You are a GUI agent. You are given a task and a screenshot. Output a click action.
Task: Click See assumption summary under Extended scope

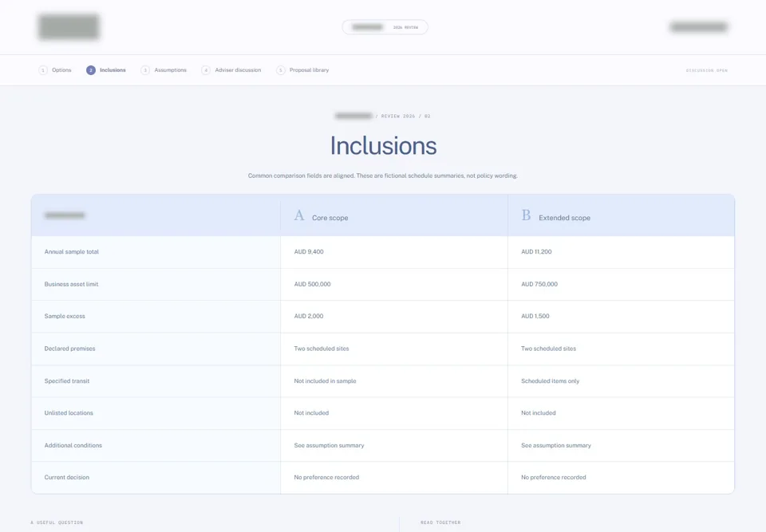point(556,445)
